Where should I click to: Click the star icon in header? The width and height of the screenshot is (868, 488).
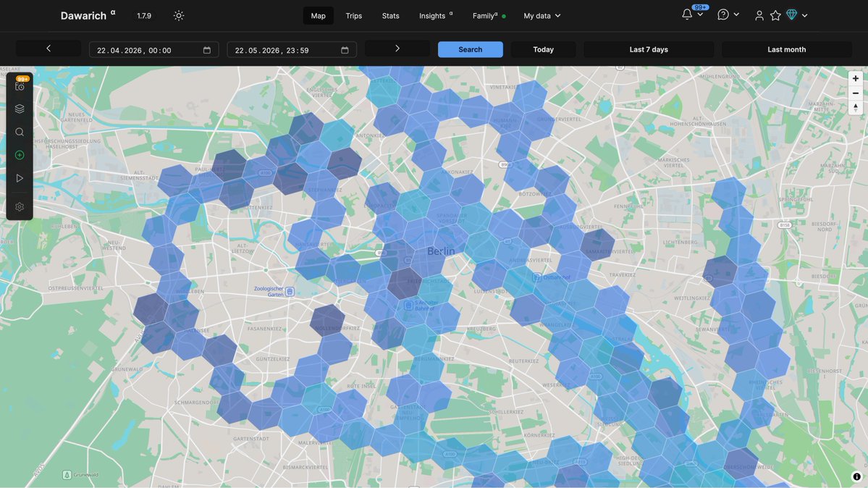click(775, 15)
